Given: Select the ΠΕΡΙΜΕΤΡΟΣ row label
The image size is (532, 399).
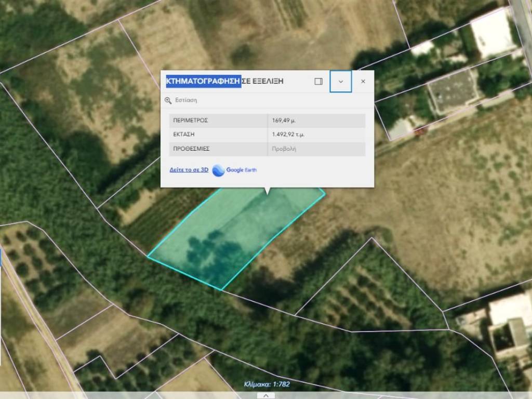Looking at the screenshot, I should (x=191, y=121).
